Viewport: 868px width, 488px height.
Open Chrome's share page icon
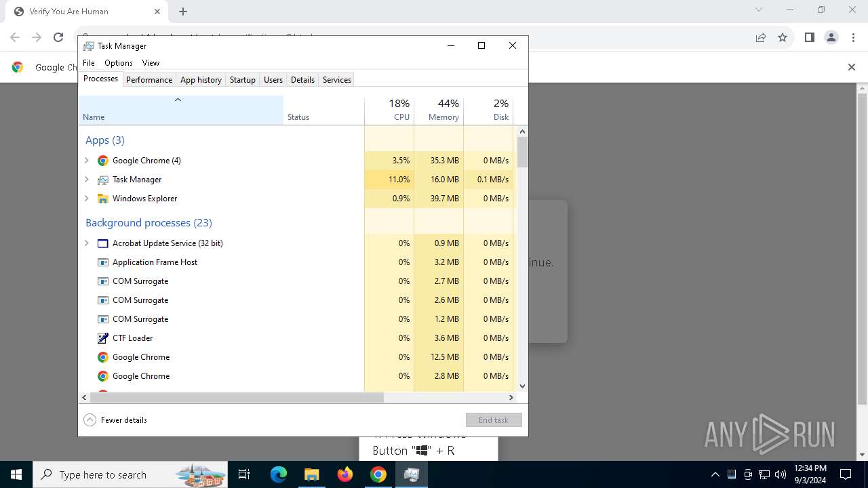click(761, 38)
